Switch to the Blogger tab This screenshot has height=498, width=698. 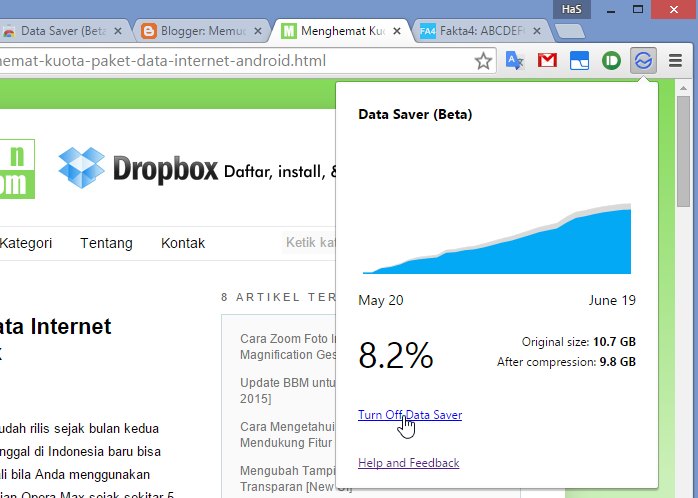click(203, 31)
